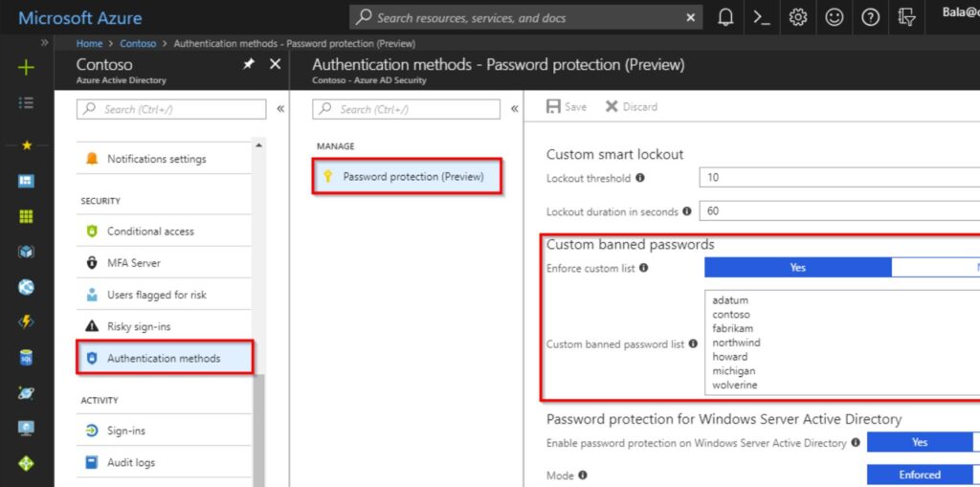Open MFA Server menu item
The height and width of the screenshot is (487, 980).
164,263
